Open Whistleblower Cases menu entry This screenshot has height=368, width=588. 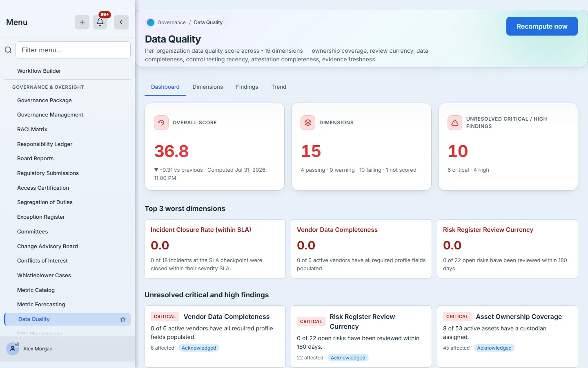[67, 275]
